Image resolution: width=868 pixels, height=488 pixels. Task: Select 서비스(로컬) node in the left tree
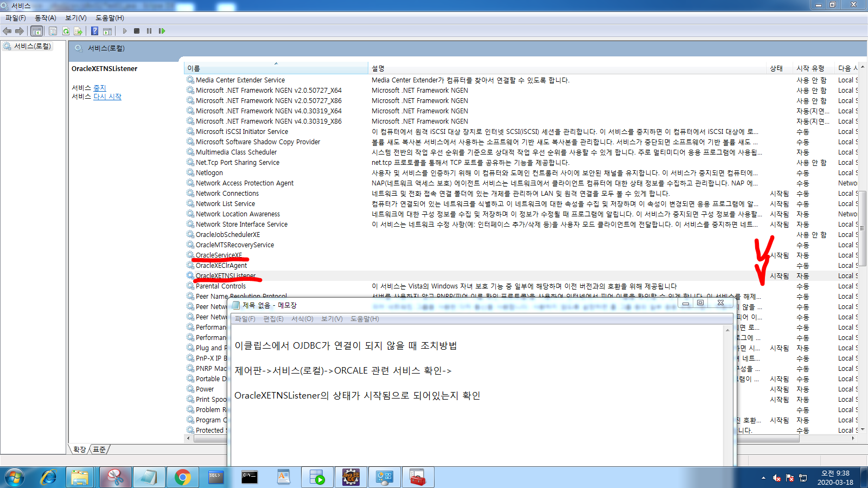coord(32,47)
